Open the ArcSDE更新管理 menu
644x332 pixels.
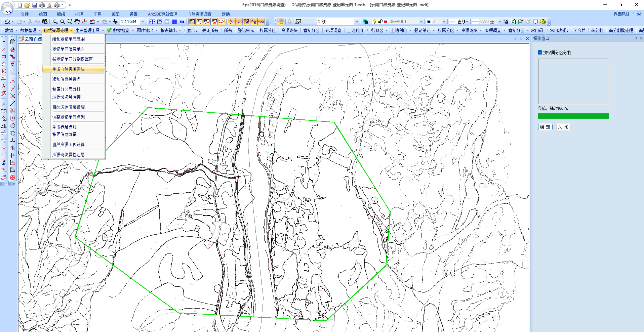coord(162,14)
